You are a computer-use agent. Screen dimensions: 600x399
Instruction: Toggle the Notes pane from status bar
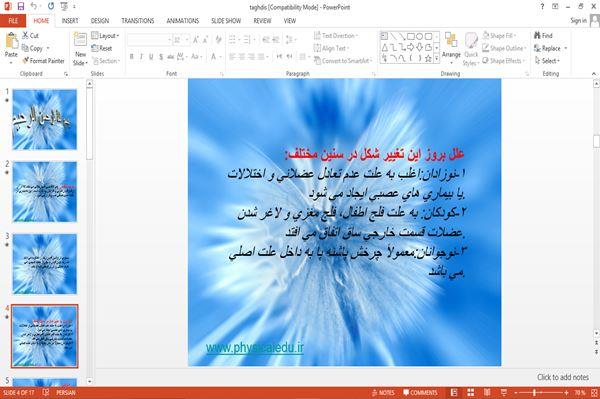(x=383, y=392)
